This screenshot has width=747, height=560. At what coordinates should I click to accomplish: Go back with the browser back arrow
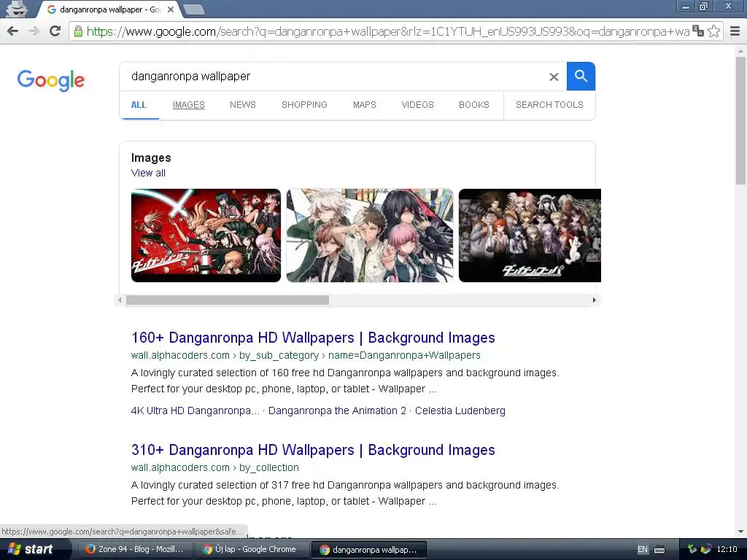(12, 31)
